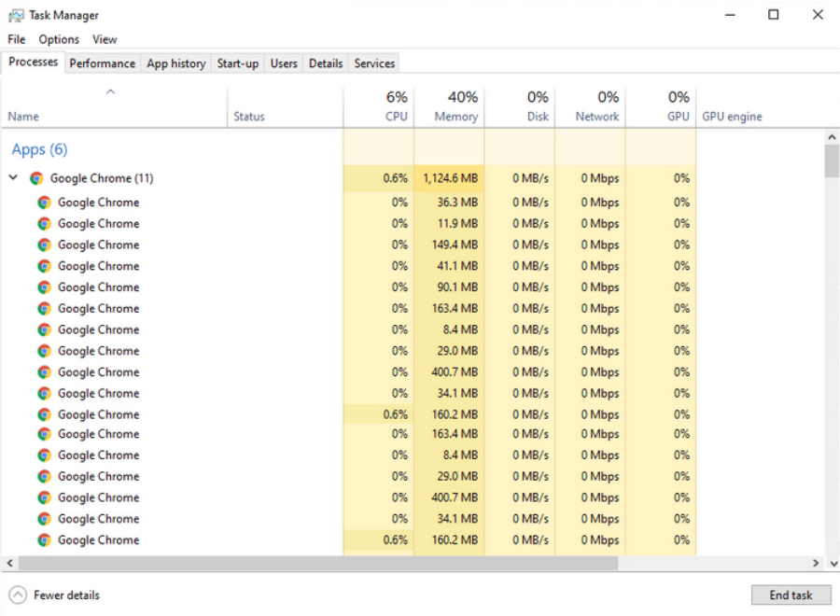
Task: Click 0.6% CPU cell in Google Chrome (11) row
Action: click(x=379, y=178)
